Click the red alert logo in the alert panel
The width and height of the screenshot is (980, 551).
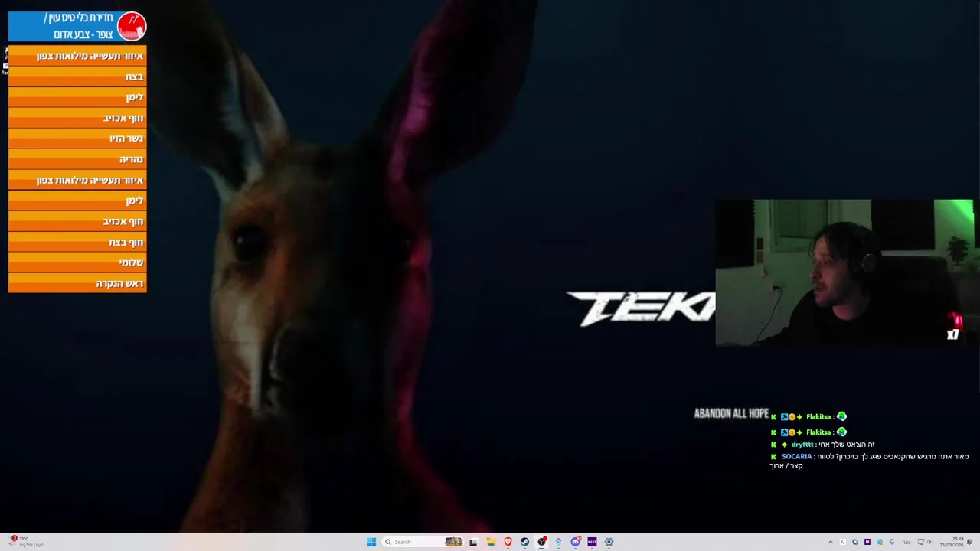click(x=132, y=26)
